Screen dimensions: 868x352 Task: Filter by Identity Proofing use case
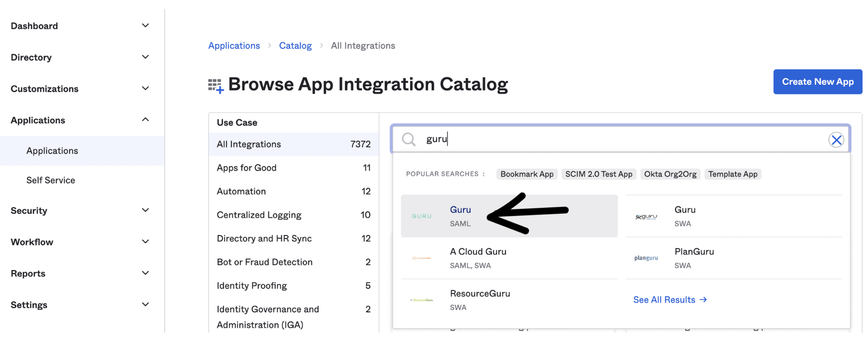point(294,286)
